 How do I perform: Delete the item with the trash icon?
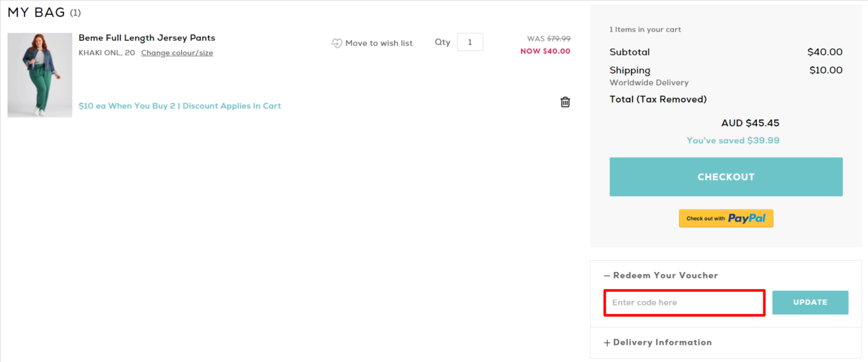(x=565, y=102)
